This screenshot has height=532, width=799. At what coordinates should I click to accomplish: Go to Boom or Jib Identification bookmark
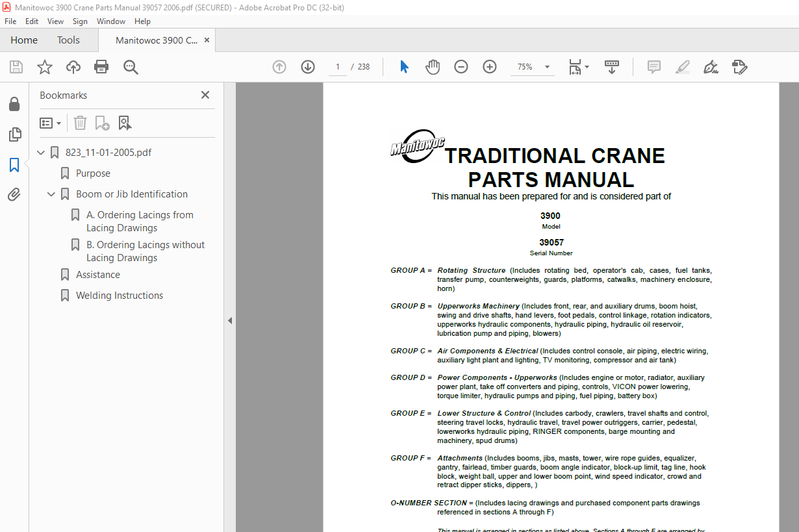pos(132,194)
